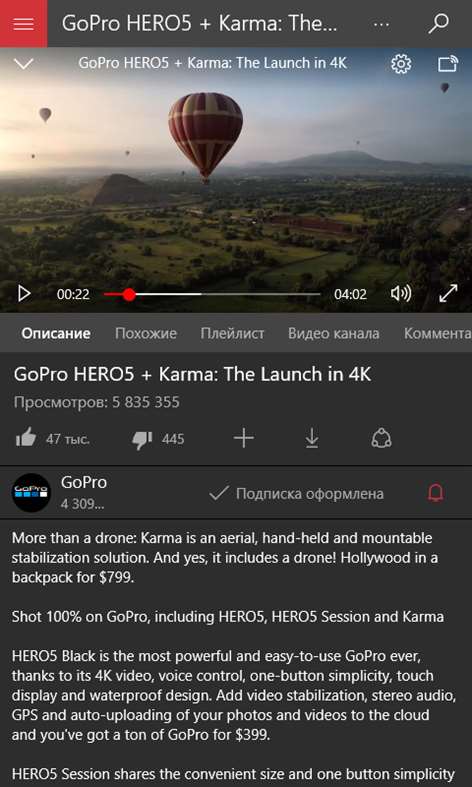Cast video to another device

448,64
